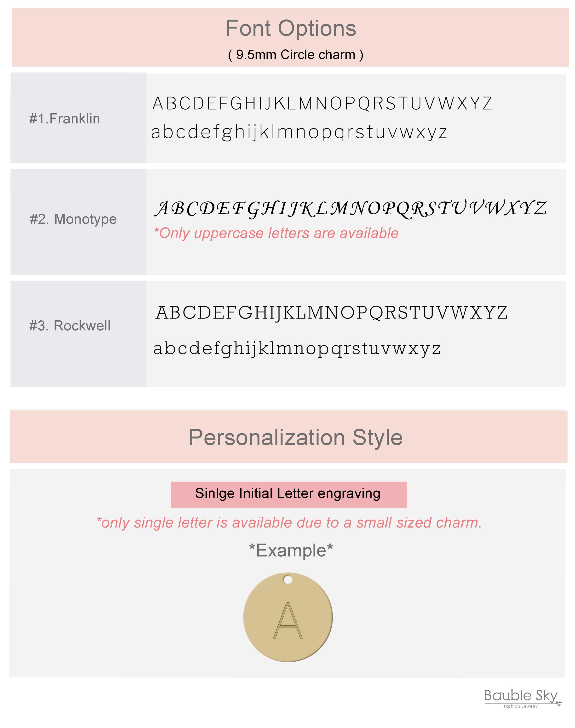575x728 pixels.
Task: Click the 9.5mm Circle charm subtitle
Action: click(x=296, y=55)
